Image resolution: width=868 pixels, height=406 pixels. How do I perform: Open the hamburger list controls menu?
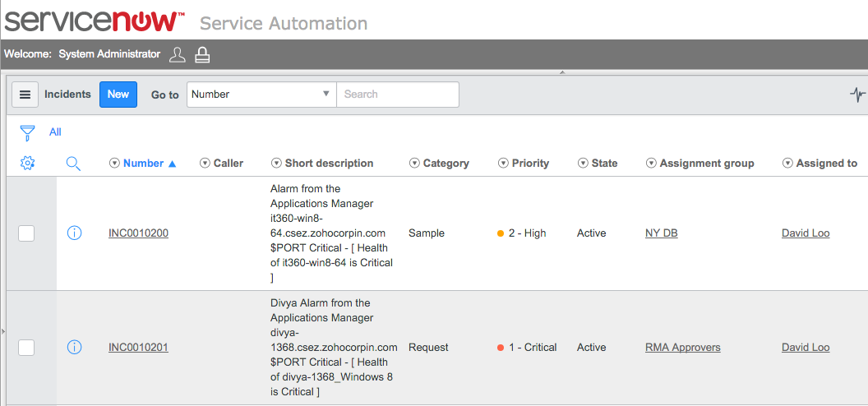pos(25,95)
